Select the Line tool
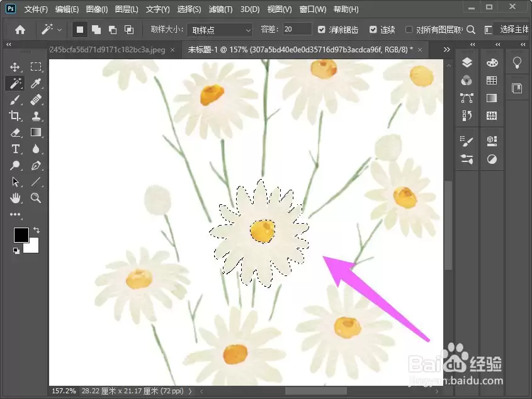Viewport: 532px width, 399px height. 36,182
